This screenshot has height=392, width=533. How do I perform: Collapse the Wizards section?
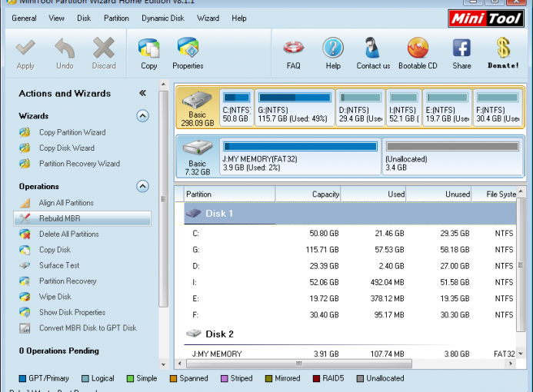click(x=143, y=116)
